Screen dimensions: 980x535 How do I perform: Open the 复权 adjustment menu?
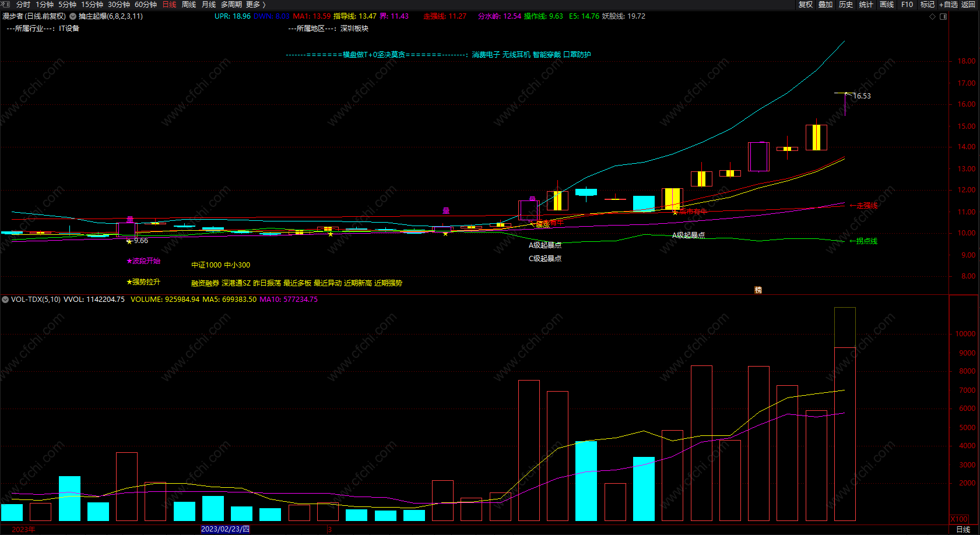pos(806,5)
